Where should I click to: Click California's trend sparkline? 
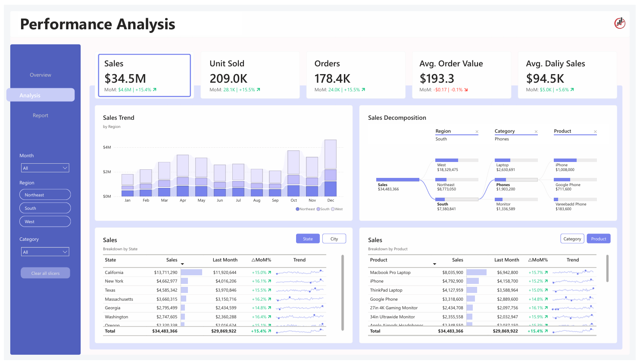tap(300, 272)
